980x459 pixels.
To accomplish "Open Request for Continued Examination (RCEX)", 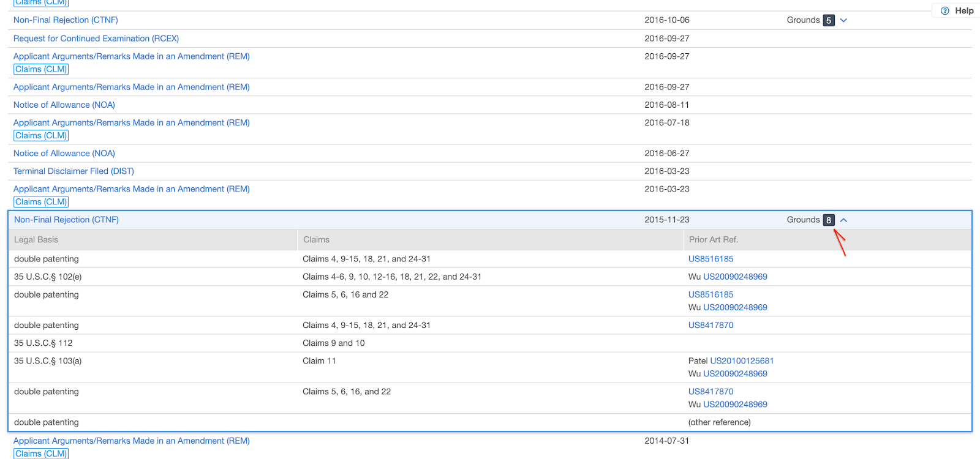I will 96,39.
